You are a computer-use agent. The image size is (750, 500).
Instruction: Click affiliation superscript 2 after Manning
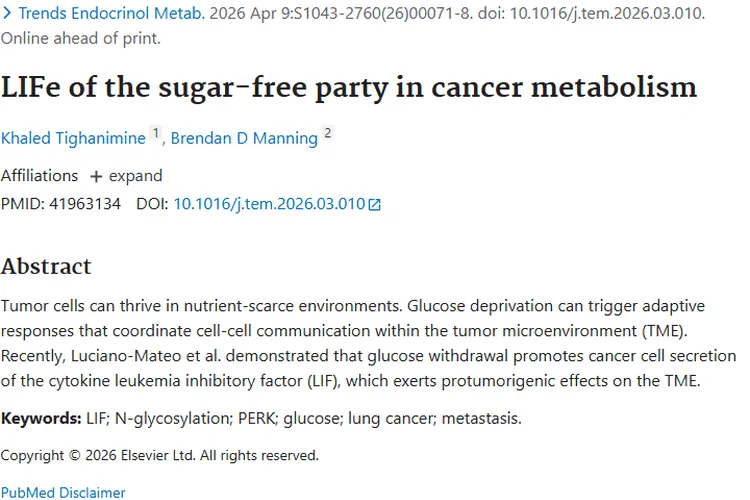click(x=327, y=134)
